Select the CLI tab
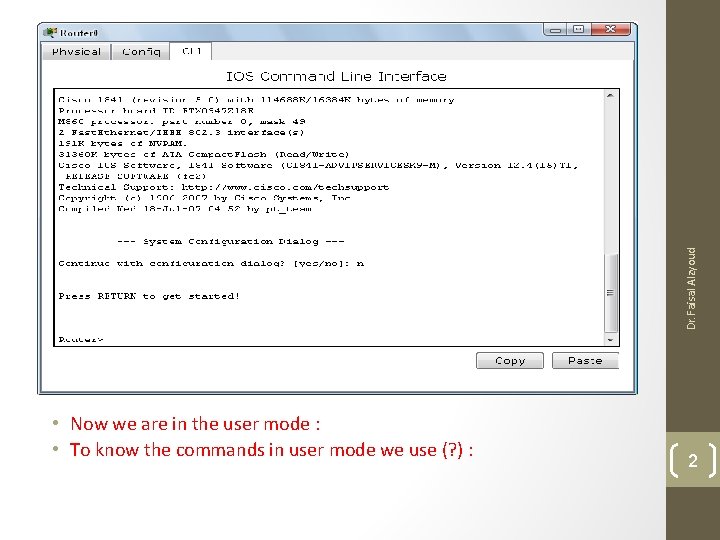The image size is (720, 540). tap(191, 51)
